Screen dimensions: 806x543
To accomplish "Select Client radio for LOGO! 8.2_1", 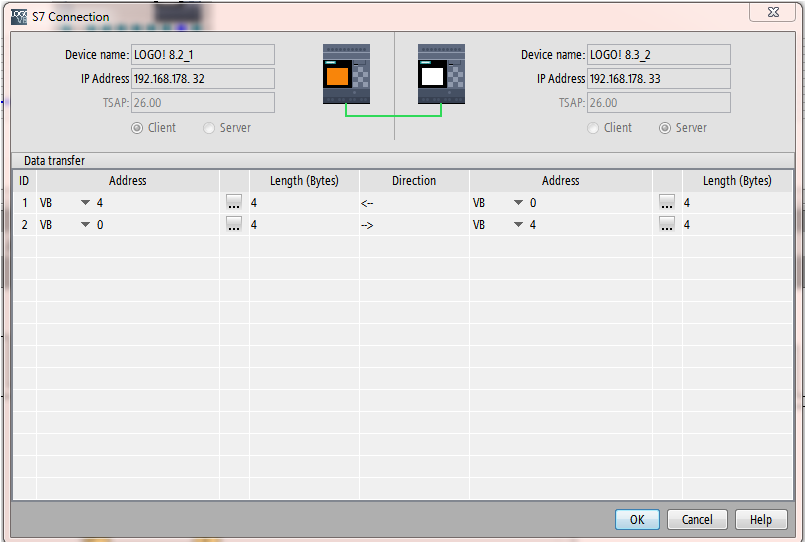I will [x=137, y=128].
